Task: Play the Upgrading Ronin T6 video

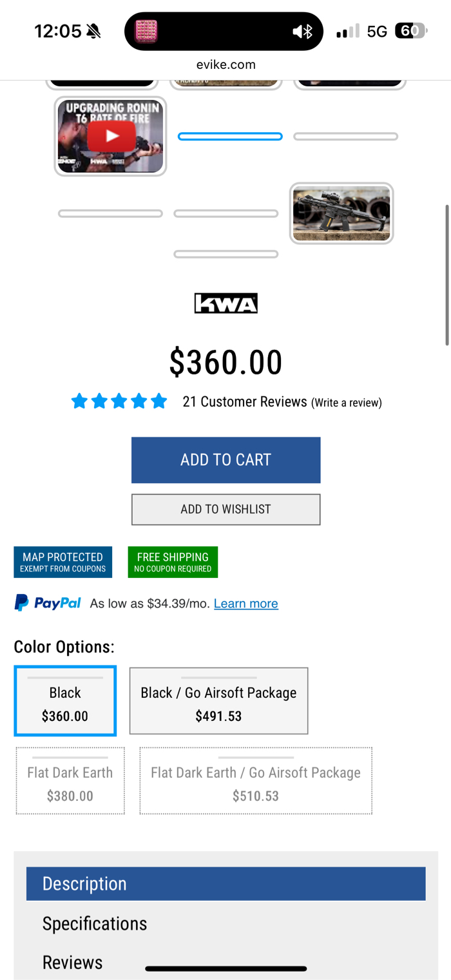Action: [111, 136]
